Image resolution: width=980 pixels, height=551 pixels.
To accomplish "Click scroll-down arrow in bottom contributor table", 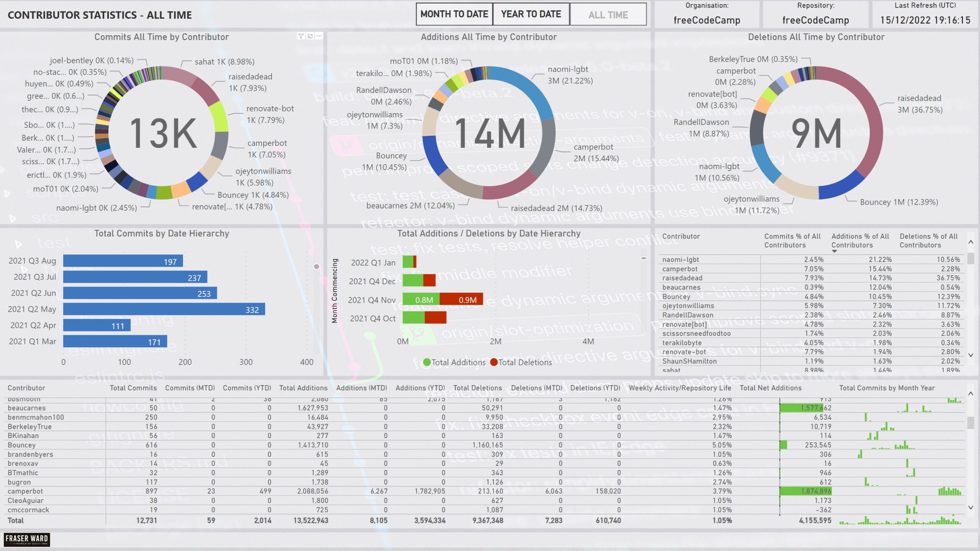I will pyautogui.click(x=971, y=507).
